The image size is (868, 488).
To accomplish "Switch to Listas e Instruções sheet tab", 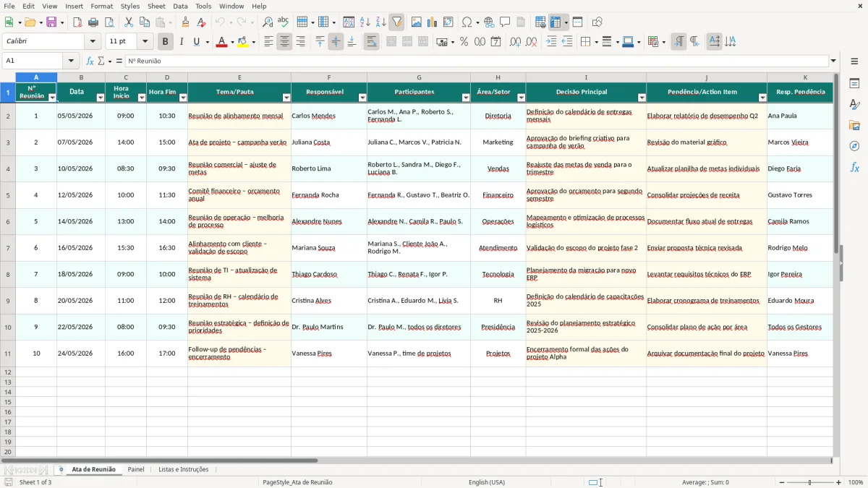I will pos(184,469).
